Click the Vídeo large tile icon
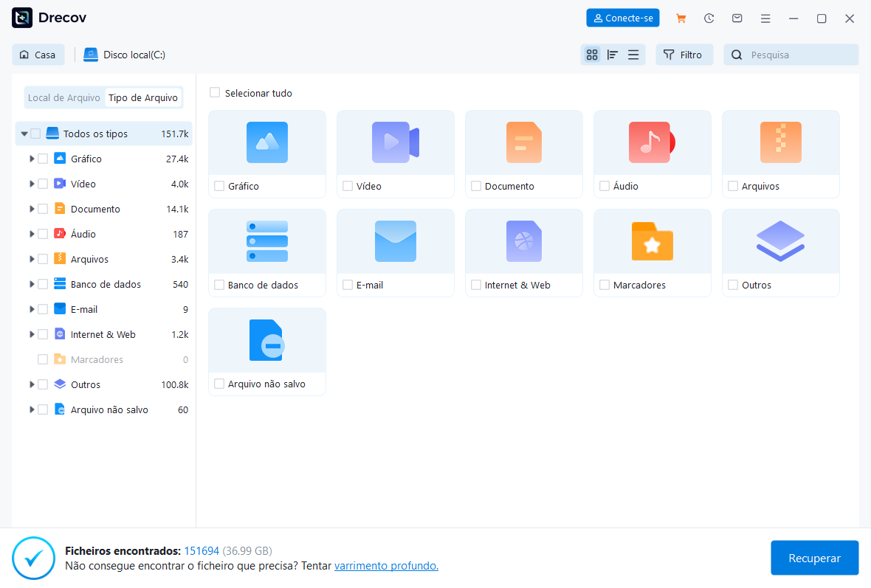Image resolution: width=871 pixels, height=588 pixels. pos(396,142)
